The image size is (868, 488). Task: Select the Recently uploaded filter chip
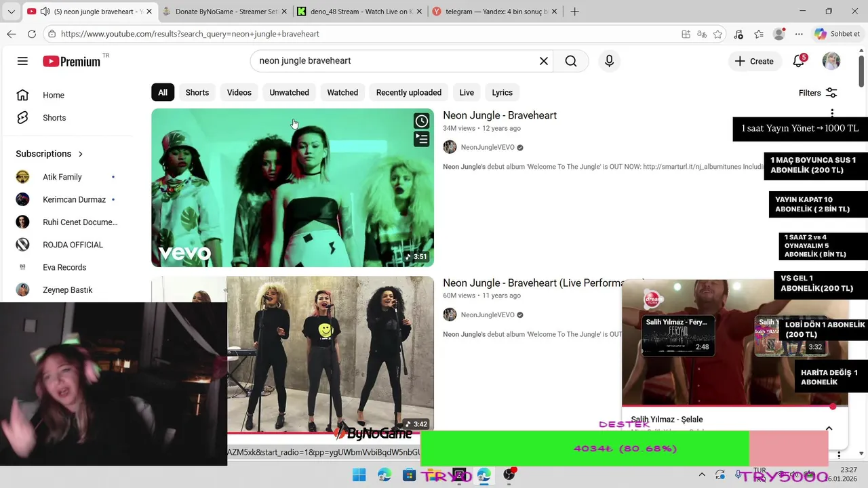tap(409, 93)
